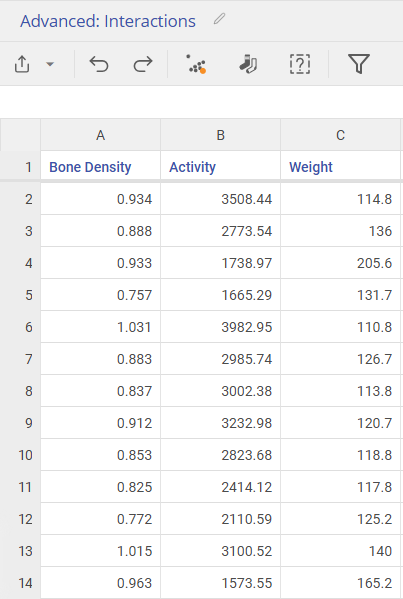This screenshot has width=403, height=599.
Task: Select column B header
Action: point(220,135)
